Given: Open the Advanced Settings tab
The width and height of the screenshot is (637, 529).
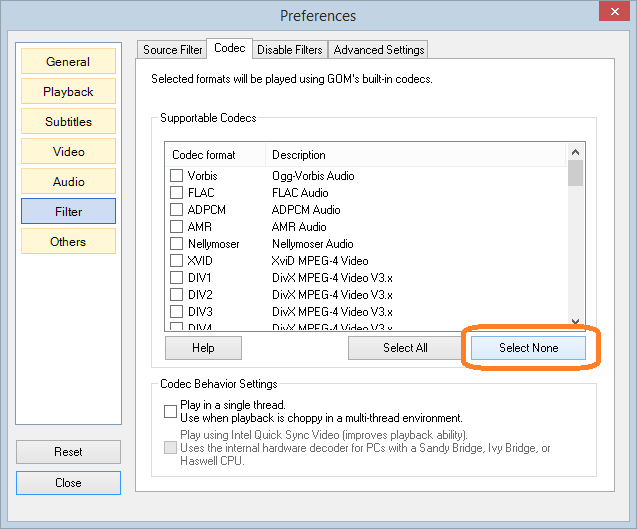Looking at the screenshot, I should [x=379, y=49].
